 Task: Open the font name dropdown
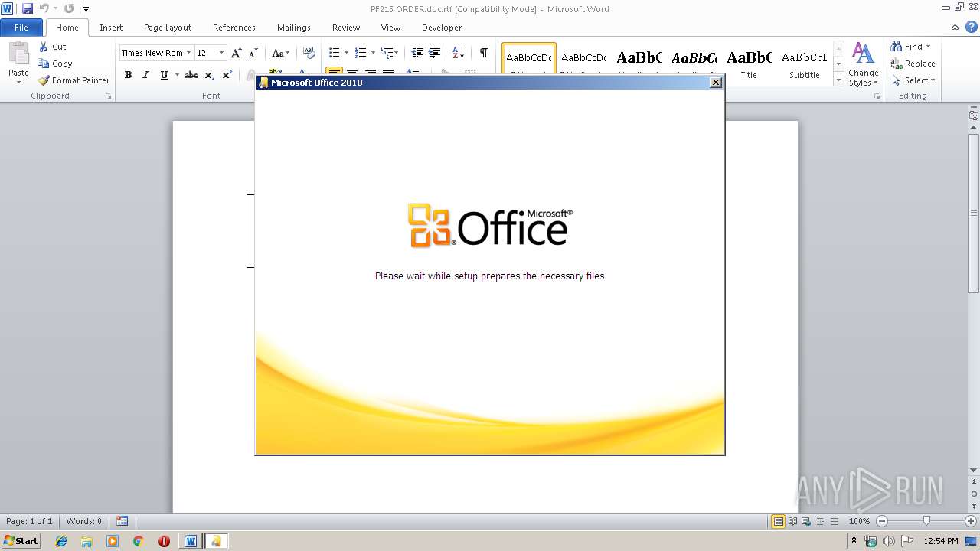(188, 53)
